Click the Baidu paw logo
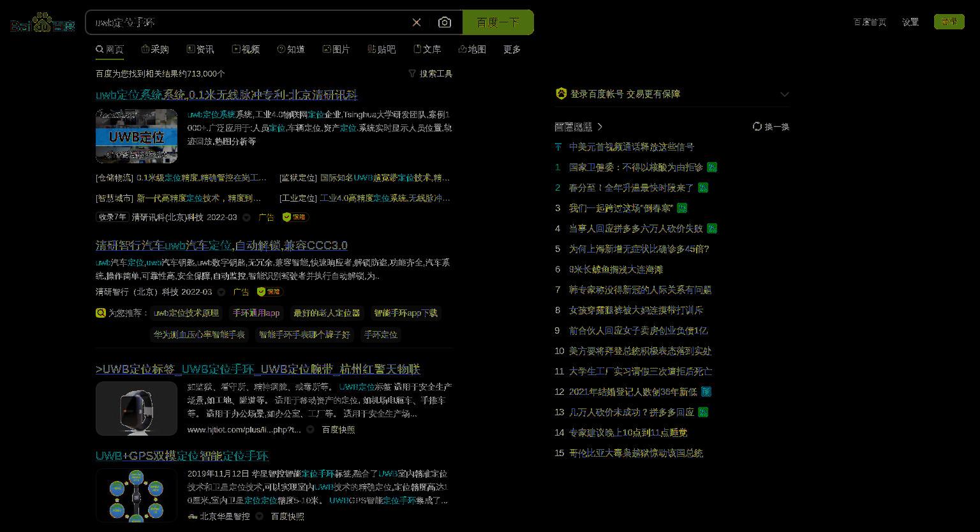Image resolution: width=980 pixels, height=532 pixels. (43, 23)
